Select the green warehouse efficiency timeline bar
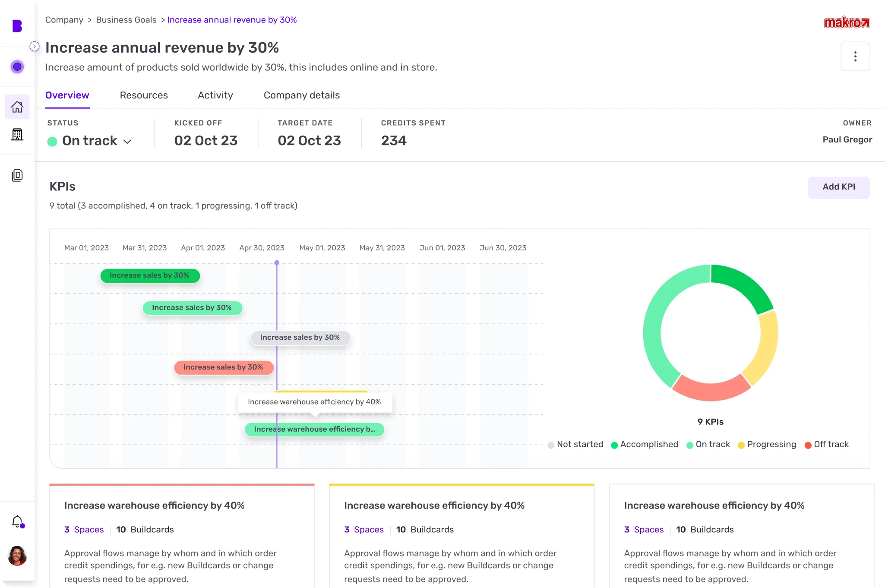This screenshot has height=588, width=885. click(x=314, y=429)
